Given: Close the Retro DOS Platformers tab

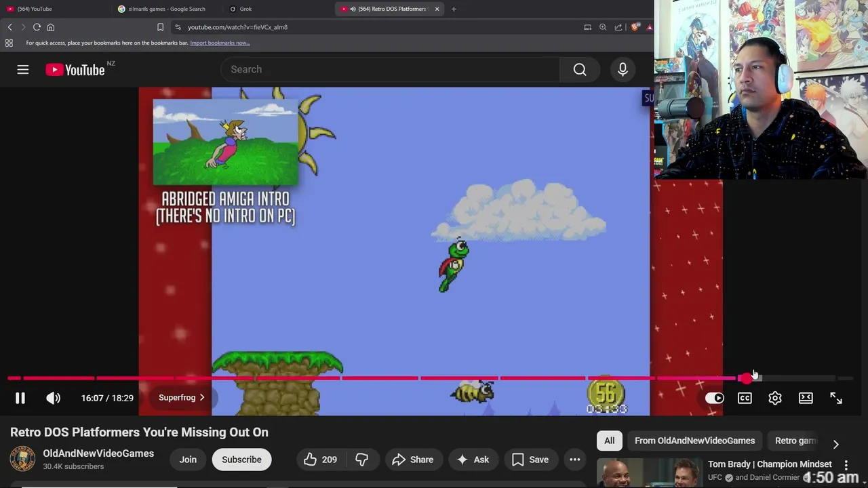Looking at the screenshot, I should coord(437,9).
